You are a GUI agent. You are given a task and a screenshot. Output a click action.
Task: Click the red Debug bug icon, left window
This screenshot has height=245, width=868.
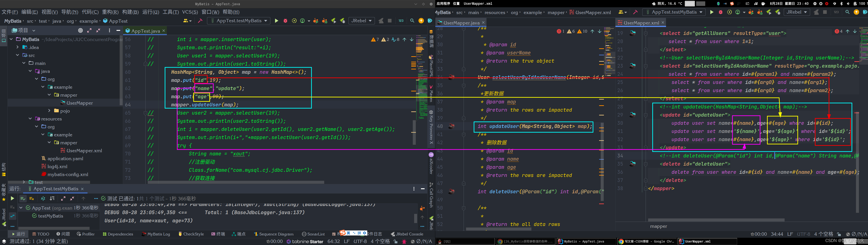(x=285, y=21)
